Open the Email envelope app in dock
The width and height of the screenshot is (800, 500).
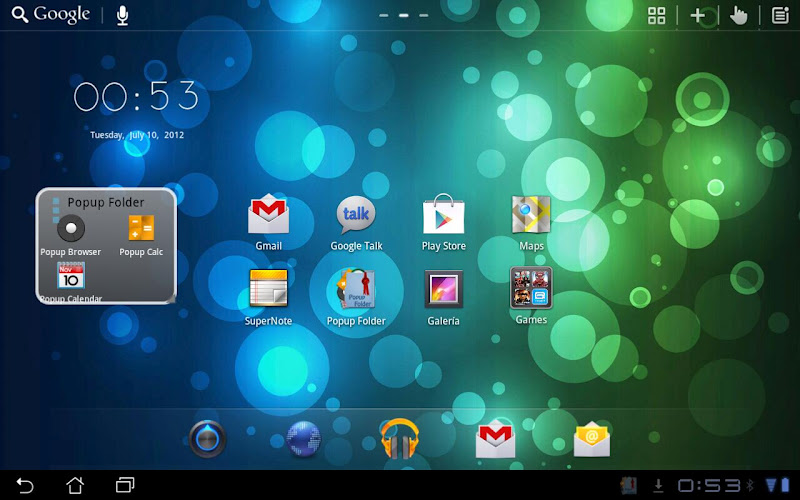click(592, 439)
